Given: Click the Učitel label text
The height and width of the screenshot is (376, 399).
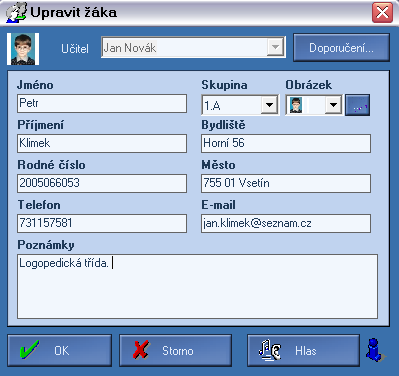Looking at the screenshot, I should click(x=75, y=49).
